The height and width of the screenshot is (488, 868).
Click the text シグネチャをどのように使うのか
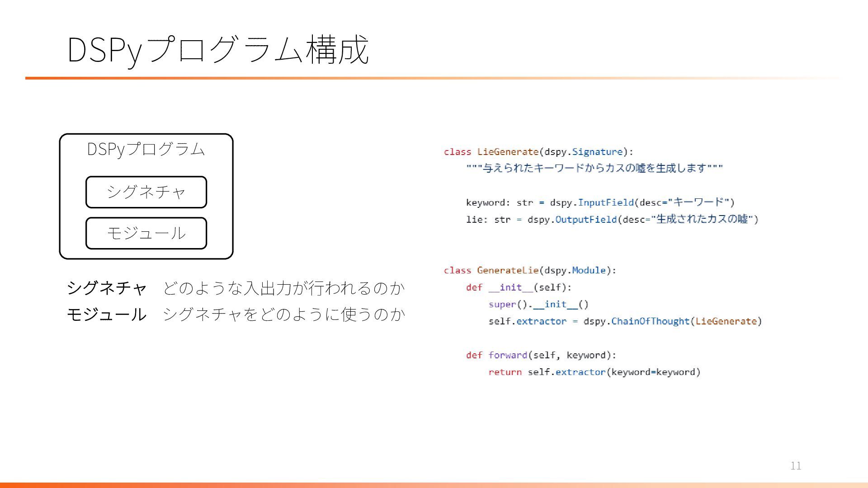[283, 314]
